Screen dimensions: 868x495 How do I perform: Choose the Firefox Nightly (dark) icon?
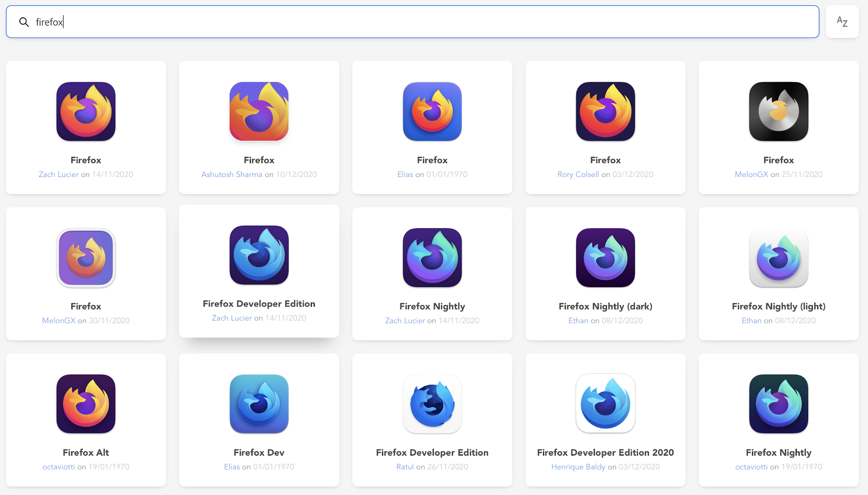pyautogui.click(x=605, y=257)
